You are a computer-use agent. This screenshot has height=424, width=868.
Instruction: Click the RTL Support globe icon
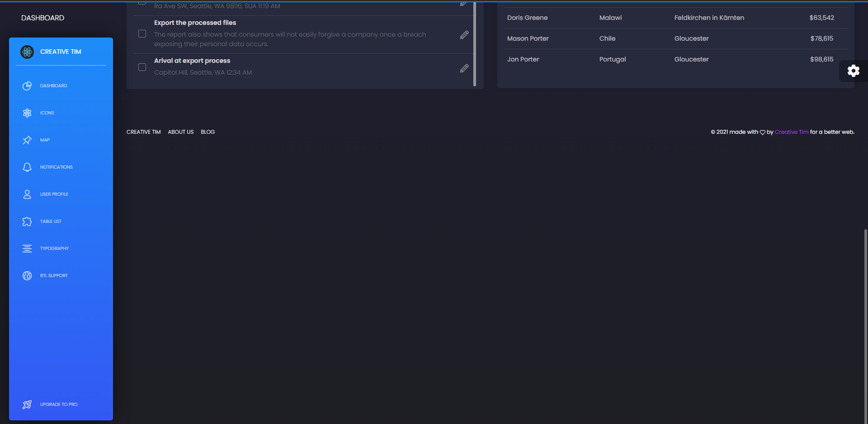pyautogui.click(x=27, y=276)
